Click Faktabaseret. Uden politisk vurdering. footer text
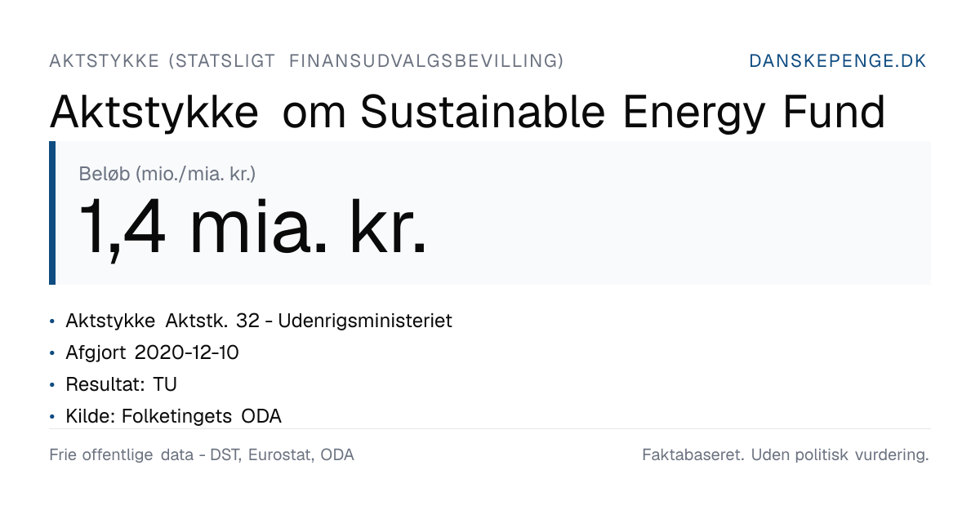 (786, 455)
